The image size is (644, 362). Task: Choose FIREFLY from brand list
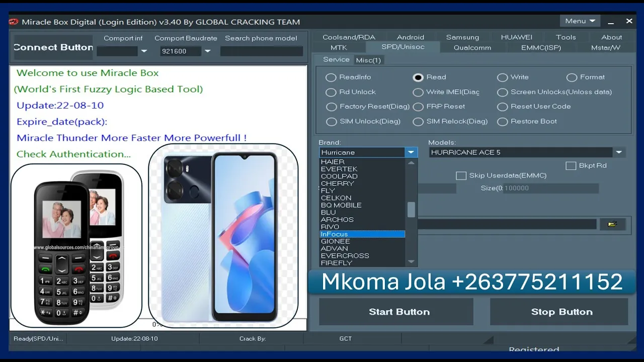362,263
